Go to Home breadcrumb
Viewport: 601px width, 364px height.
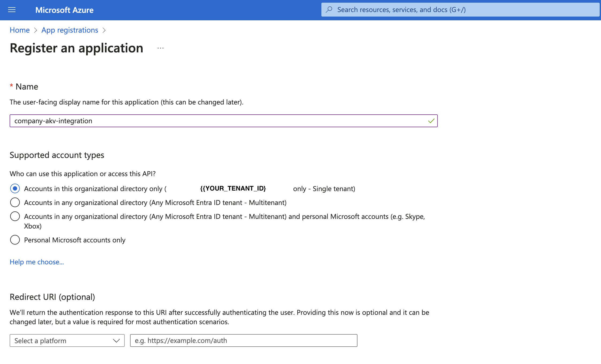click(20, 30)
